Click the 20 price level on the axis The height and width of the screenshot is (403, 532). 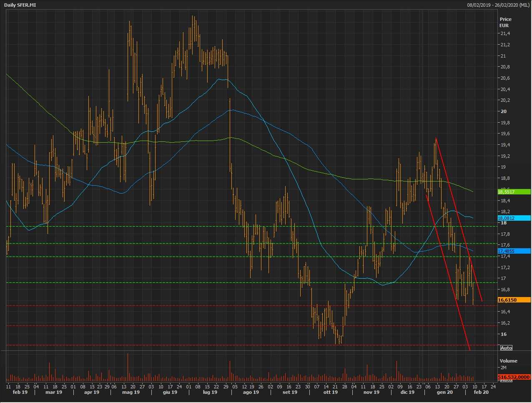coord(504,111)
